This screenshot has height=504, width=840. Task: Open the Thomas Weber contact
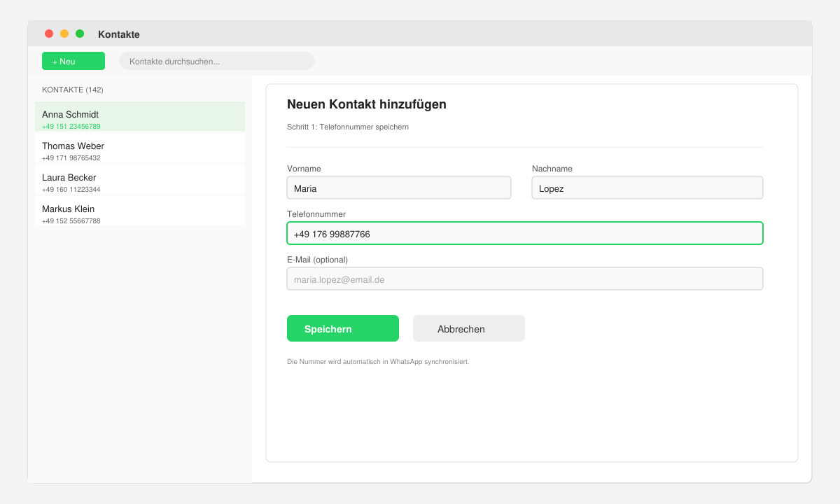[140, 148]
